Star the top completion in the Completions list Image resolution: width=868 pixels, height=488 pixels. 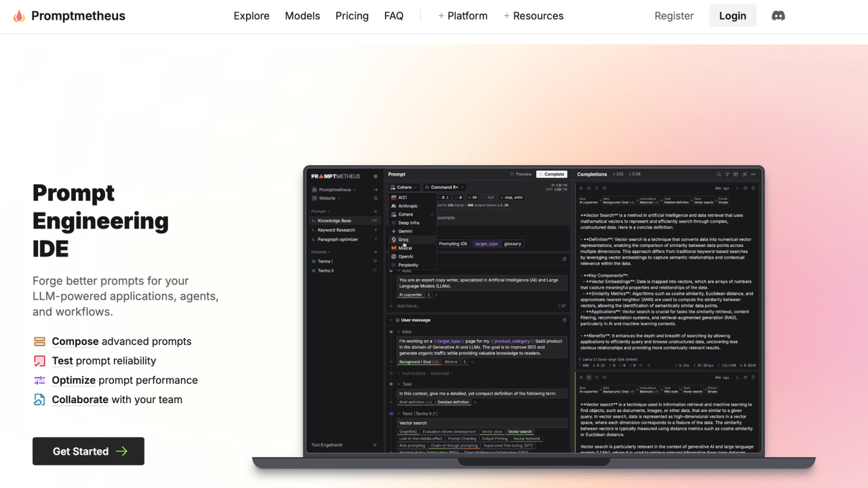(581, 187)
